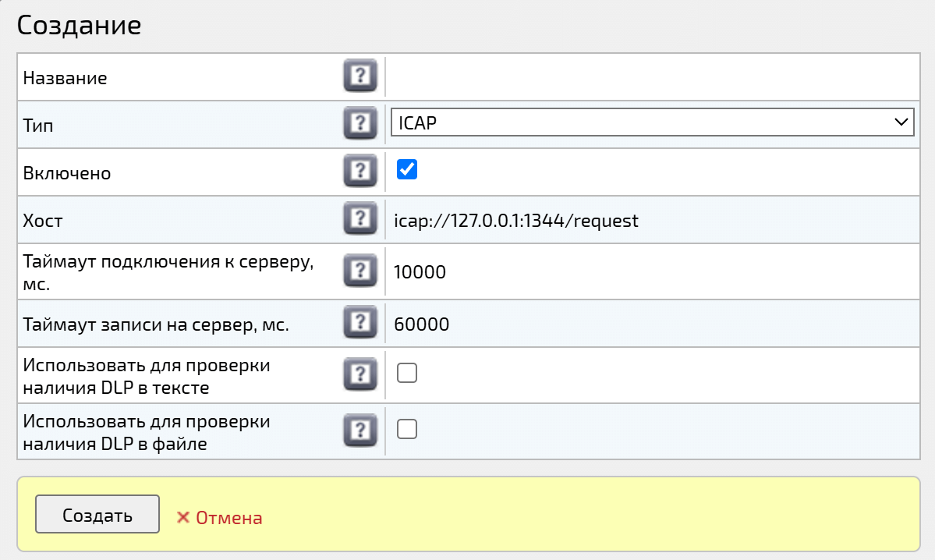This screenshot has width=935, height=560.
Task: Open help for the Хост field
Action: [359, 218]
